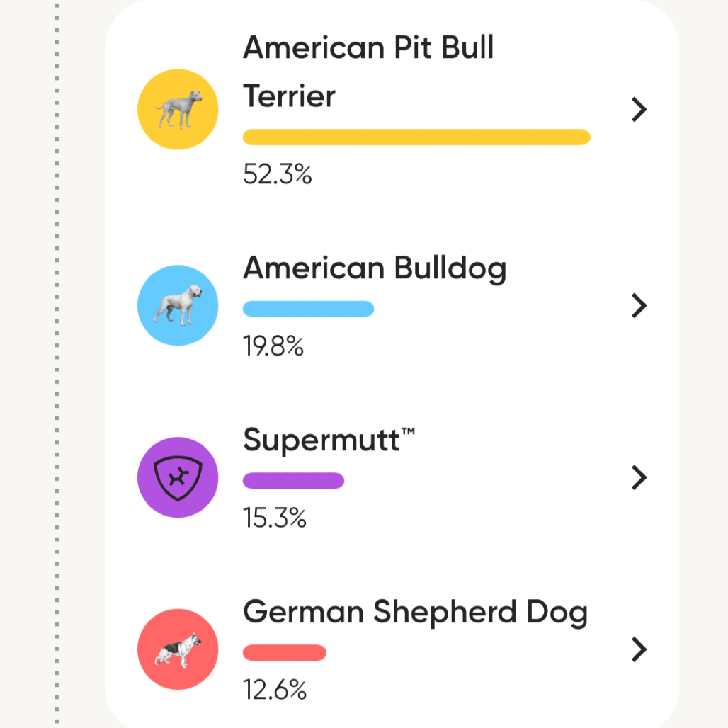Tap the purple Supermutt shield icon

click(x=178, y=477)
